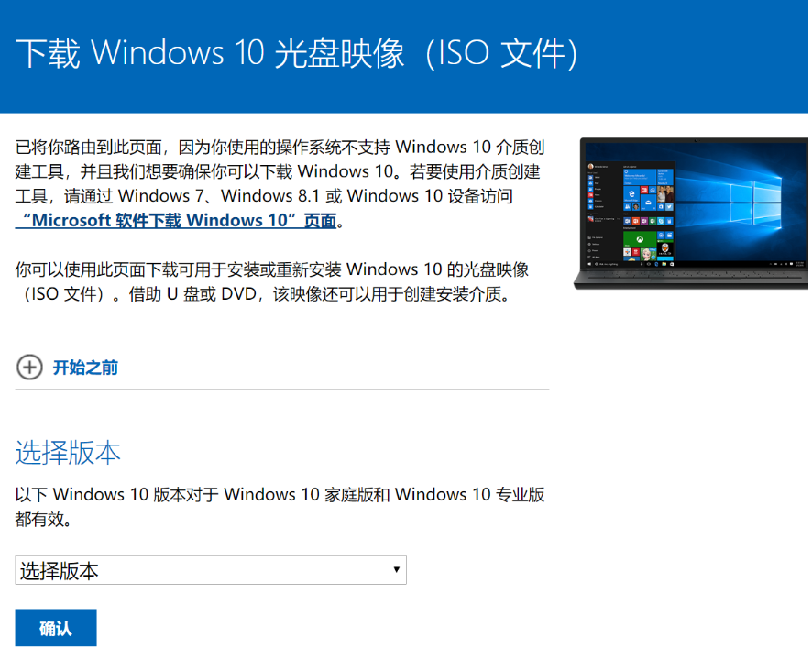
Task: Click the dropdown arrow of version selector
Action: coord(396,569)
